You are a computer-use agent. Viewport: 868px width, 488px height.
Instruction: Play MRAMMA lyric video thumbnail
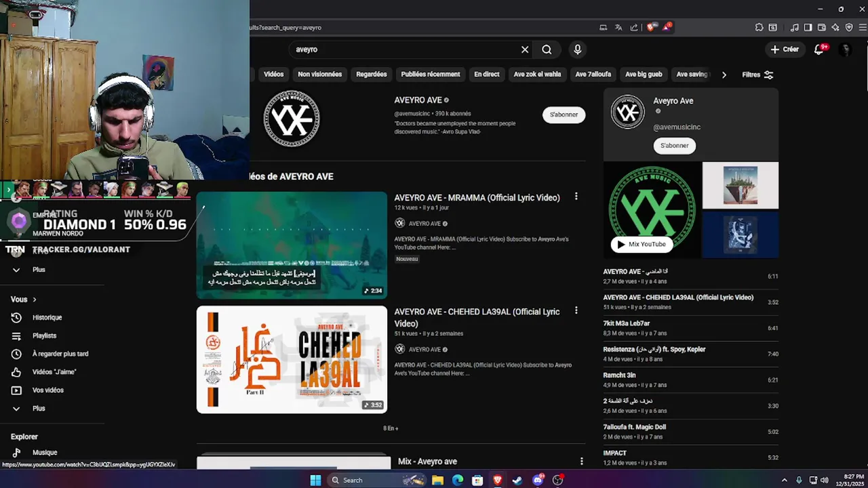pyautogui.click(x=292, y=245)
